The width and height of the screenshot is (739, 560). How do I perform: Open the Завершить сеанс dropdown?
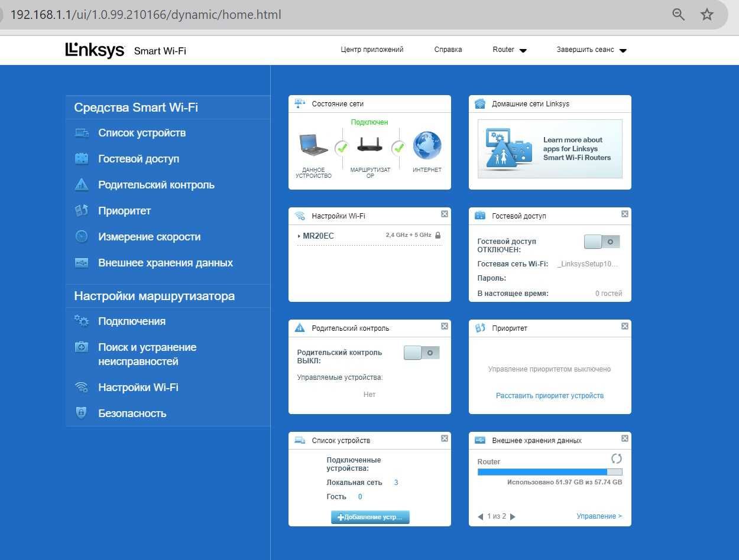tap(592, 50)
